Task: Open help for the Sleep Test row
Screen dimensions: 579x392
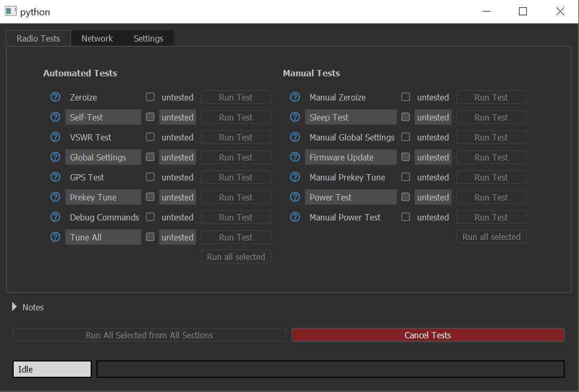Action: [295, 117]
